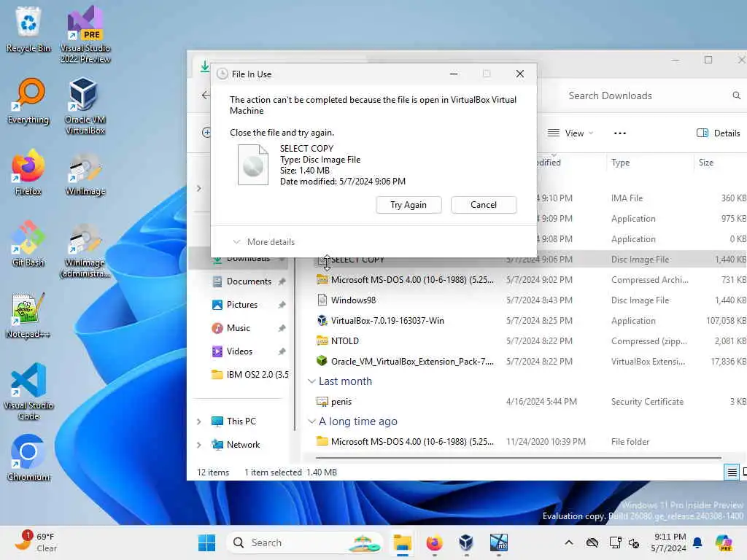Switch to Firefox in the taskbar
The height and width of the screenshot is (560, 747).
click(434, 542)
